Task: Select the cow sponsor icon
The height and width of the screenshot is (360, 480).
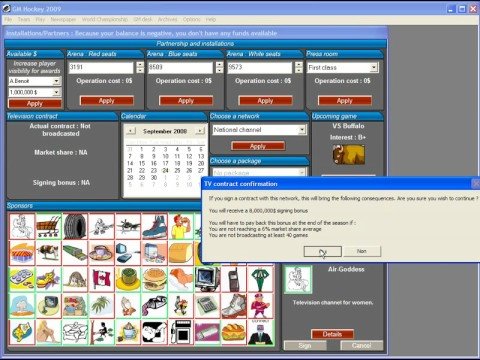Action: tap(49, 253)
